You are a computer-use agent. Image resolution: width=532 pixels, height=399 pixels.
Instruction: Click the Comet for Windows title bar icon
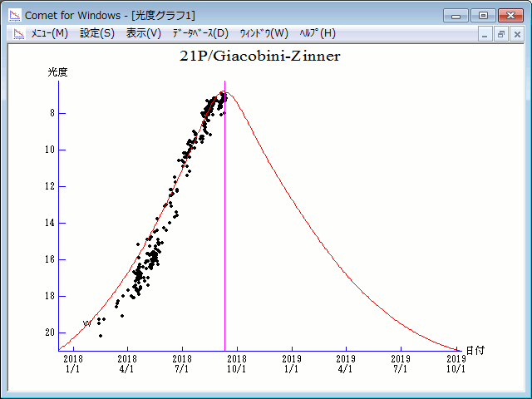click(14, 15)
